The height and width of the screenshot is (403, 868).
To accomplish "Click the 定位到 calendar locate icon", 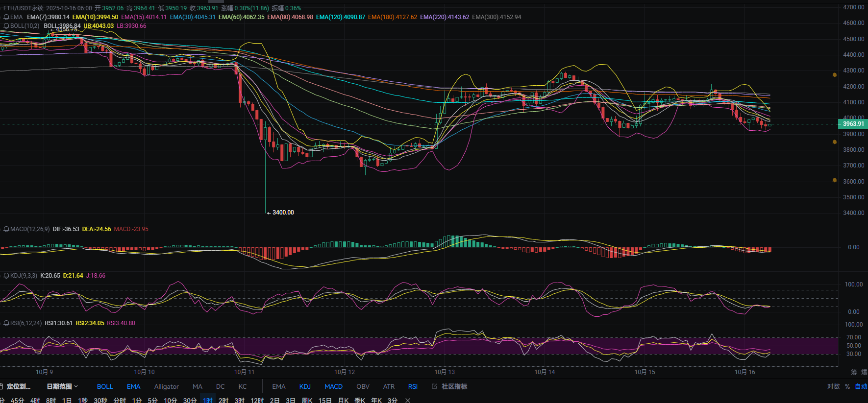I will [1, 386].
